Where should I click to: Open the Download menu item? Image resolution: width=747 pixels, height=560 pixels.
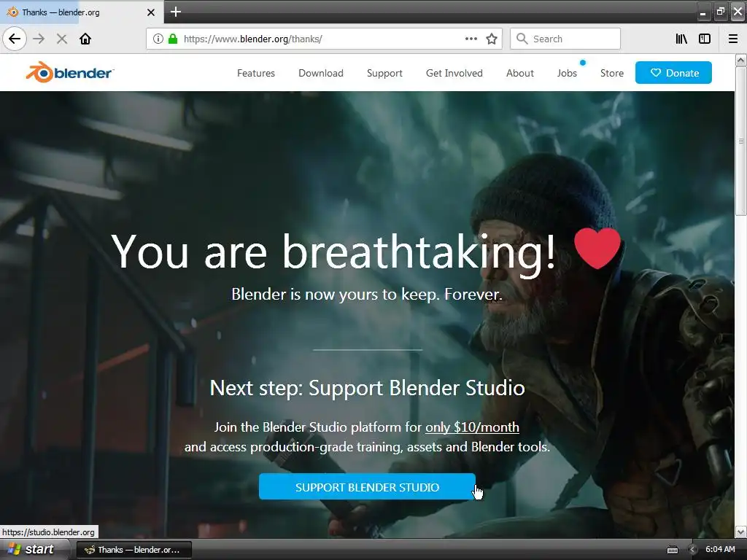click(x=321, y=73)
